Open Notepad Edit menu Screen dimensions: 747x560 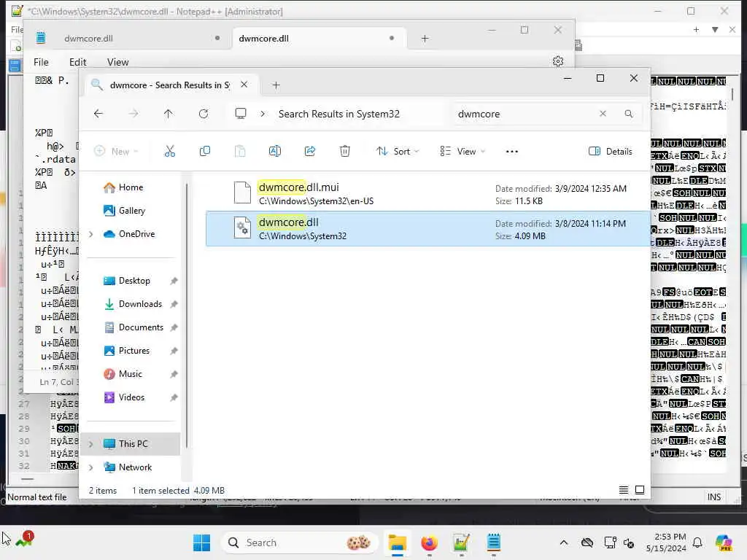tap(77, 62)
